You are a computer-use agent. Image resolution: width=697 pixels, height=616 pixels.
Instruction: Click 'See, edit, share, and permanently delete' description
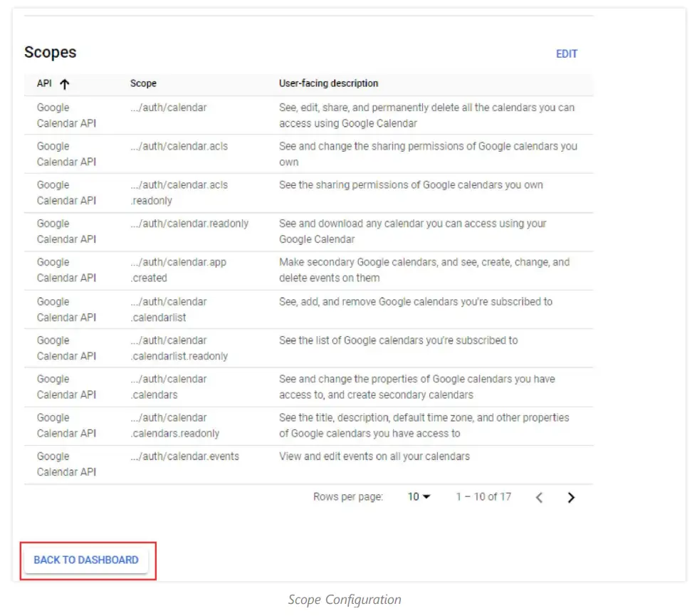(x=426, y=115)
